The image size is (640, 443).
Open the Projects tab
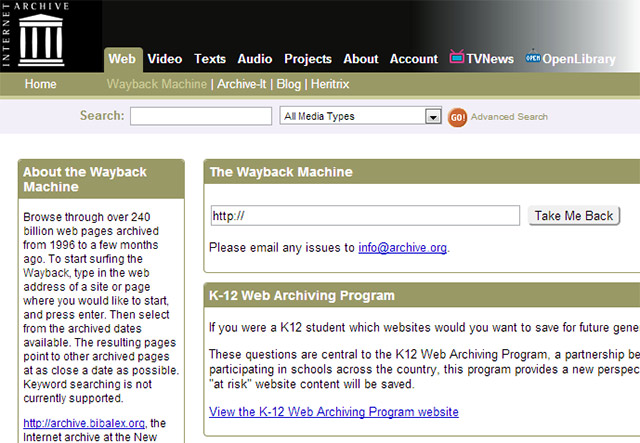(x=308, y=59)
